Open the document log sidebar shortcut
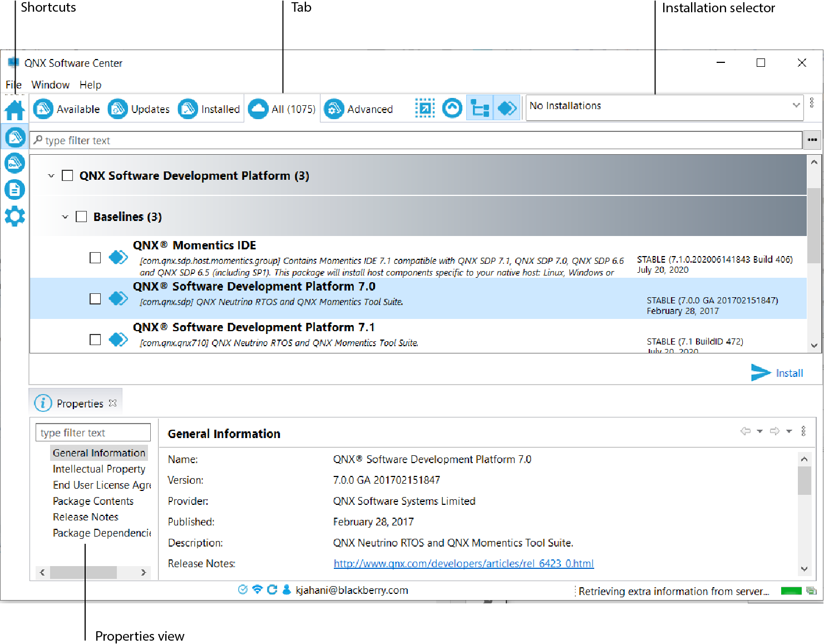The image size is (824, 644). [x=14, y=190]
